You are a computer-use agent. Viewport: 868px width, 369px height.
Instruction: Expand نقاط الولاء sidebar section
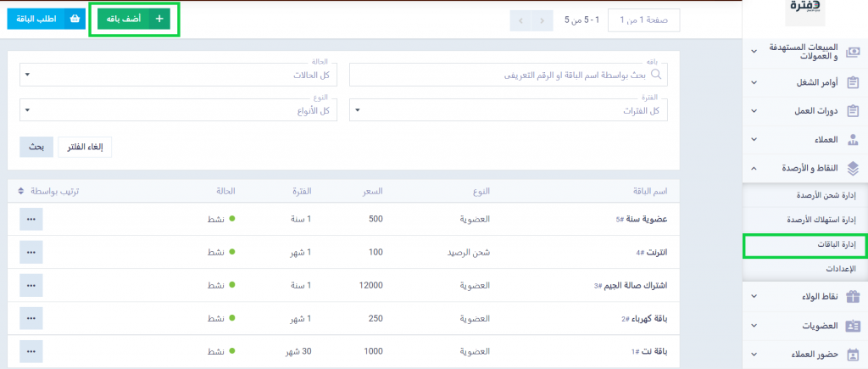754,296
